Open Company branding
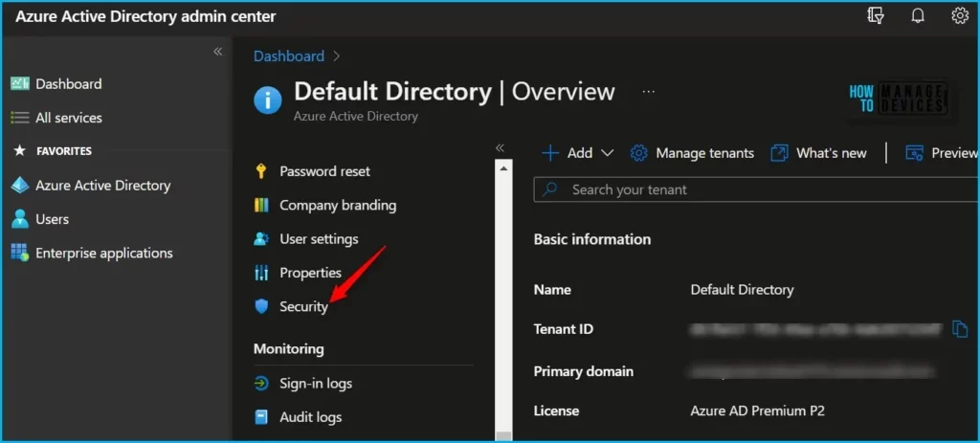This screenshot has width=980, height=443. pos(338,205)
